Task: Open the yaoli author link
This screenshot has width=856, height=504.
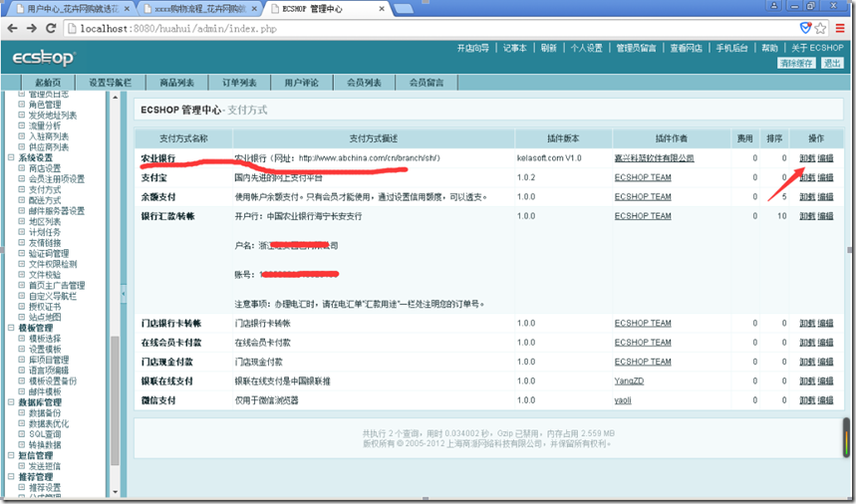Action: pos(623,400)
